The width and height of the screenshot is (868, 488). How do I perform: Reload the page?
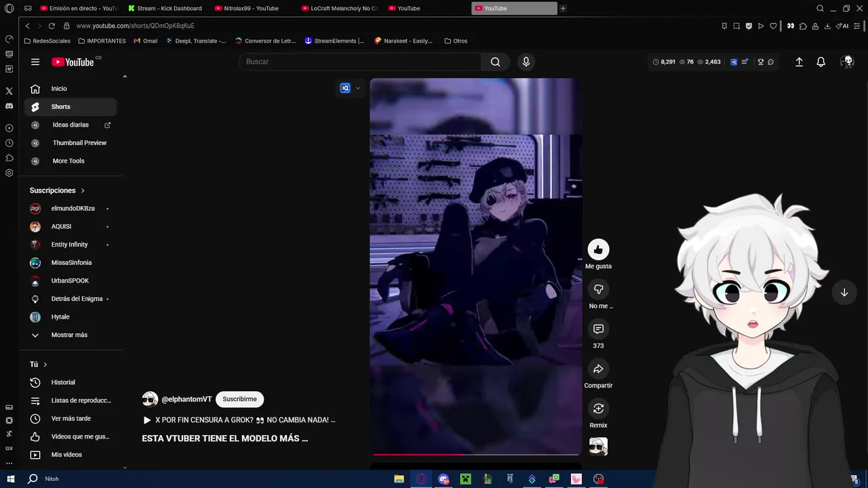pyautogui.click(x=52, y=26)
